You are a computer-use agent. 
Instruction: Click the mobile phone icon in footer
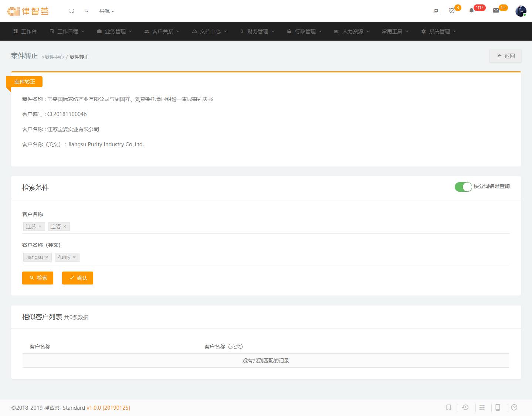click(x=498, y=408)
